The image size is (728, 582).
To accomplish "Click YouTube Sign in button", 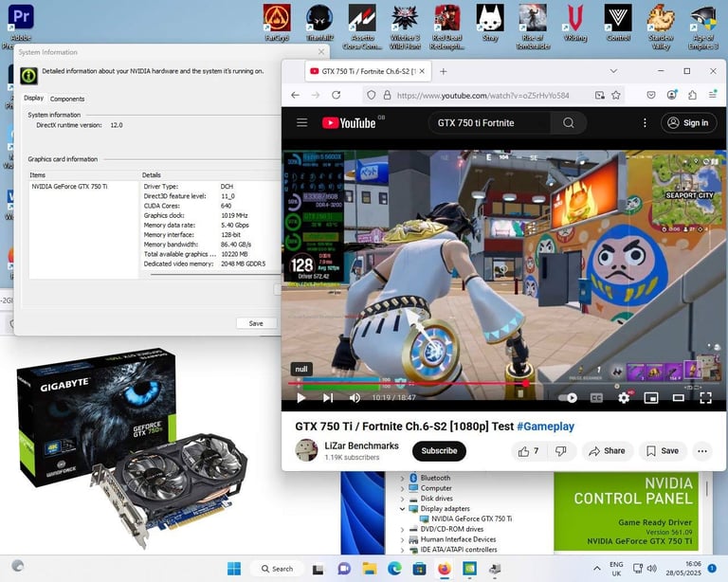I will [688, 123].
